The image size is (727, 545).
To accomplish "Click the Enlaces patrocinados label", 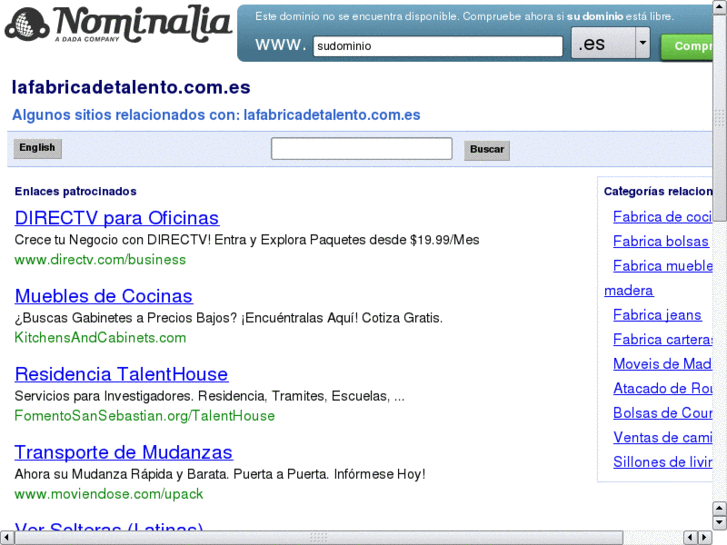I will pos(76,192).
